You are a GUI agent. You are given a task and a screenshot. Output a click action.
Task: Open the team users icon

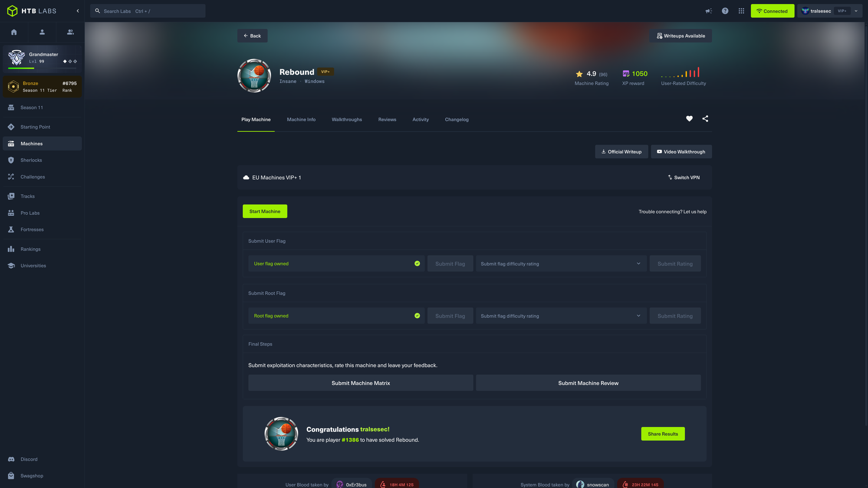pos(70,32)
